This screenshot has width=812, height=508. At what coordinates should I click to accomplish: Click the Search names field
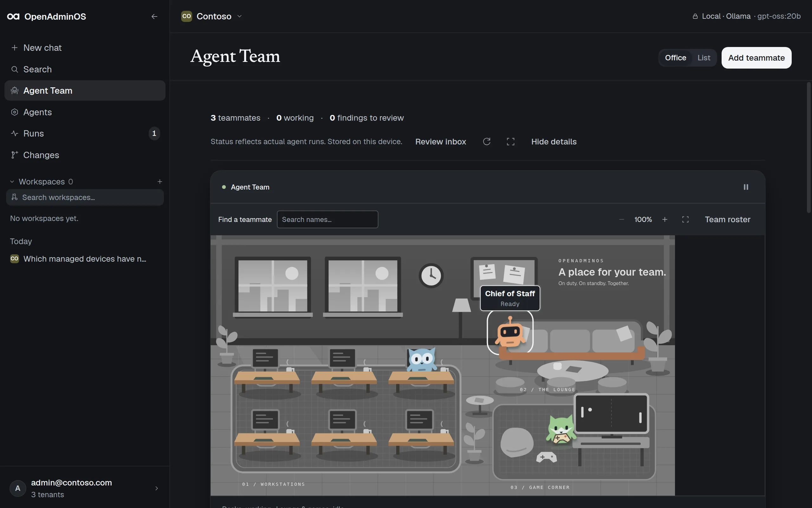click(x=327, y=219)
